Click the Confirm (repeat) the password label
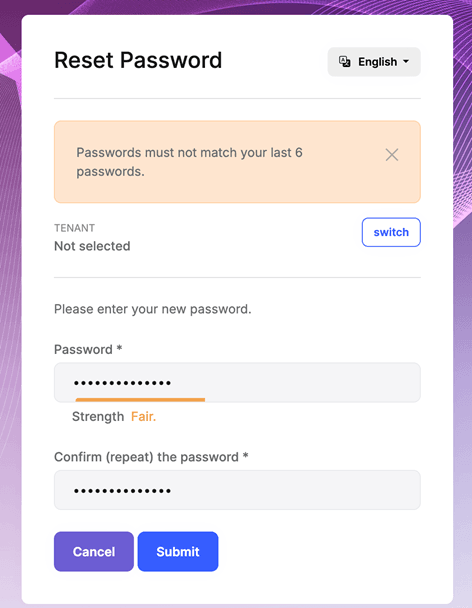This screenshot has width=472, height=608. tap(151, 457)
